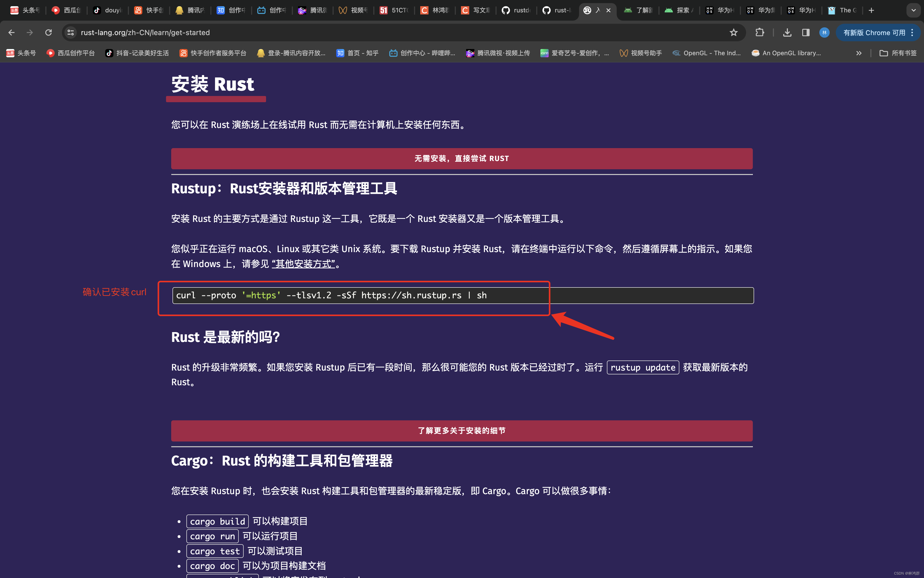924x578 pixels.
Task: Open the Extensions puzzle icon
Action: [760, 33]
